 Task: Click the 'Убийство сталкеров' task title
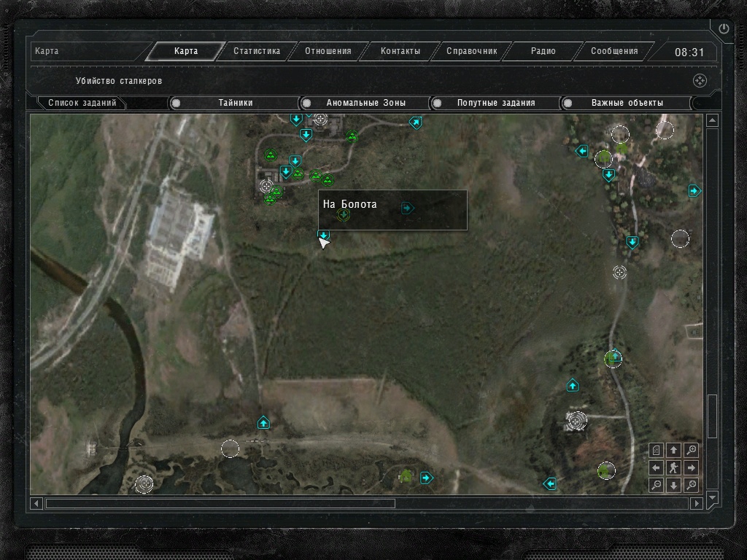pos(119,81)
